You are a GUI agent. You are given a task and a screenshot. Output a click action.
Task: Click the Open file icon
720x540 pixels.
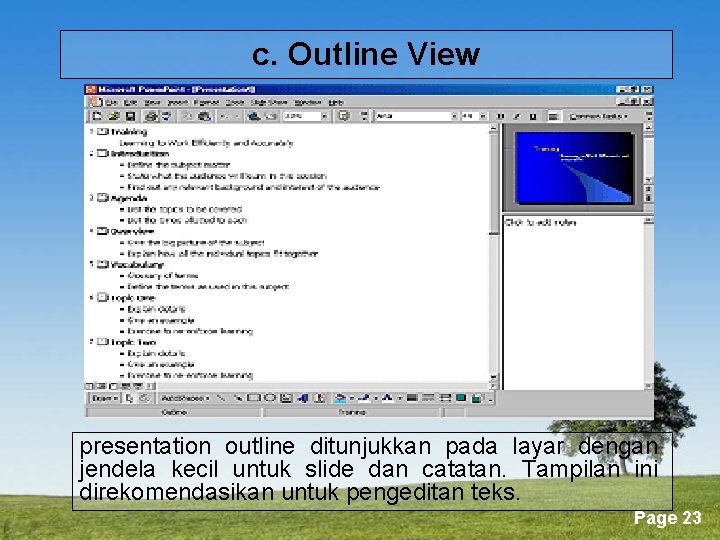(x=114, y=116)
